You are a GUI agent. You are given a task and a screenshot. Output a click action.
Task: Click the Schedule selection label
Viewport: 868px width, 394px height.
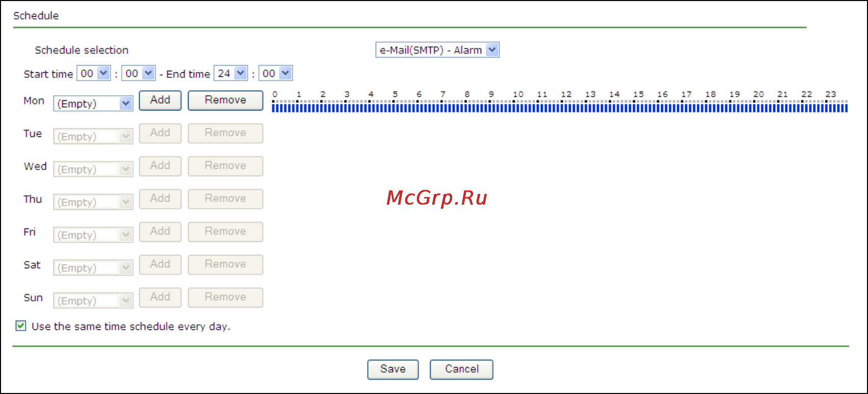82,50
